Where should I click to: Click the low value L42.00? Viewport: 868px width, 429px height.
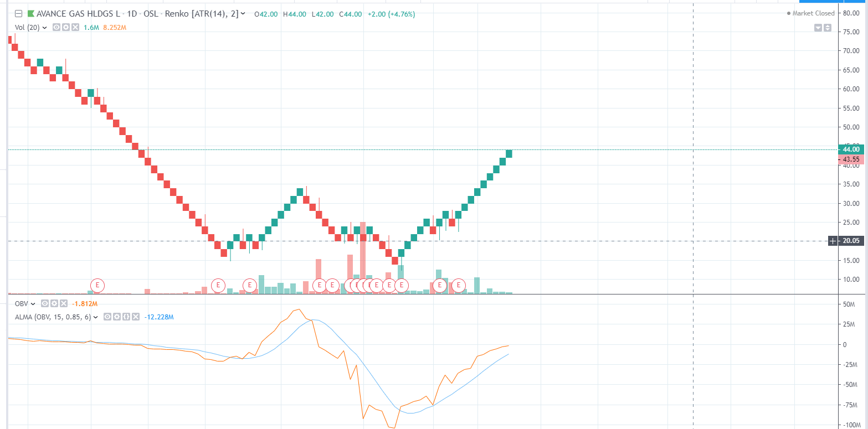pos(322,14)
